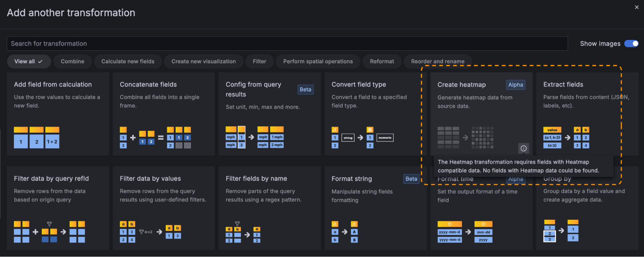This screenshot has height=257, width=644.
Task: Click the Add field from calculation illustration
Action: click(x=36, y=138)
